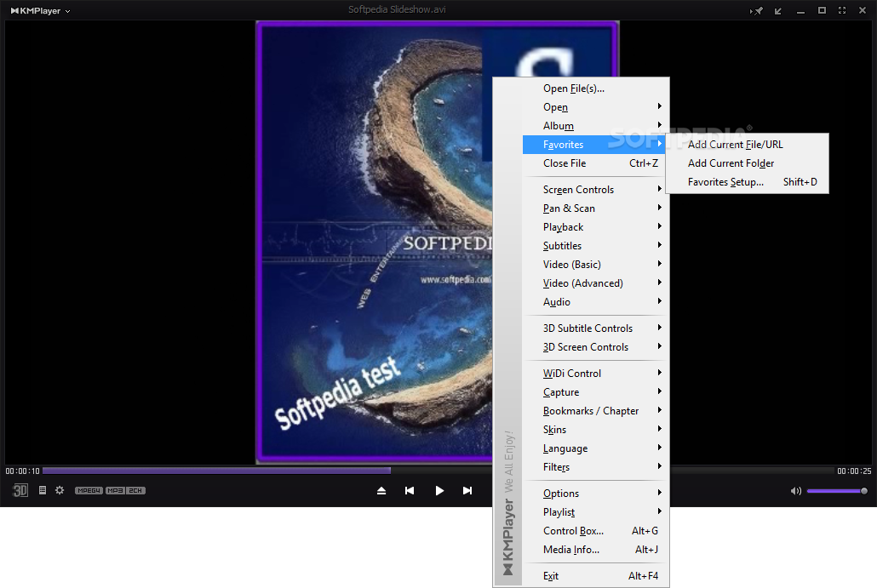Open the Filters submenu
The width and height of the screenshot is (877, 588).
(596, 466)
